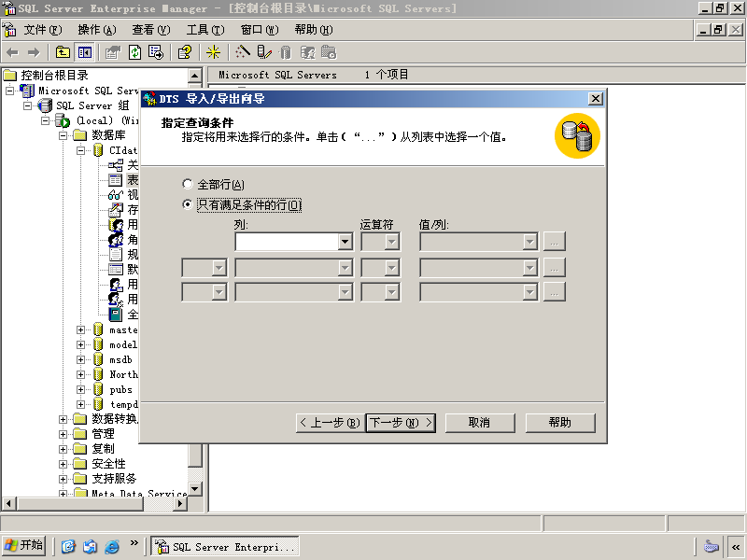The width and height of the screenshot is (747, 560).
Task: Open the Help toolbar icon
Action: [185, 52]
